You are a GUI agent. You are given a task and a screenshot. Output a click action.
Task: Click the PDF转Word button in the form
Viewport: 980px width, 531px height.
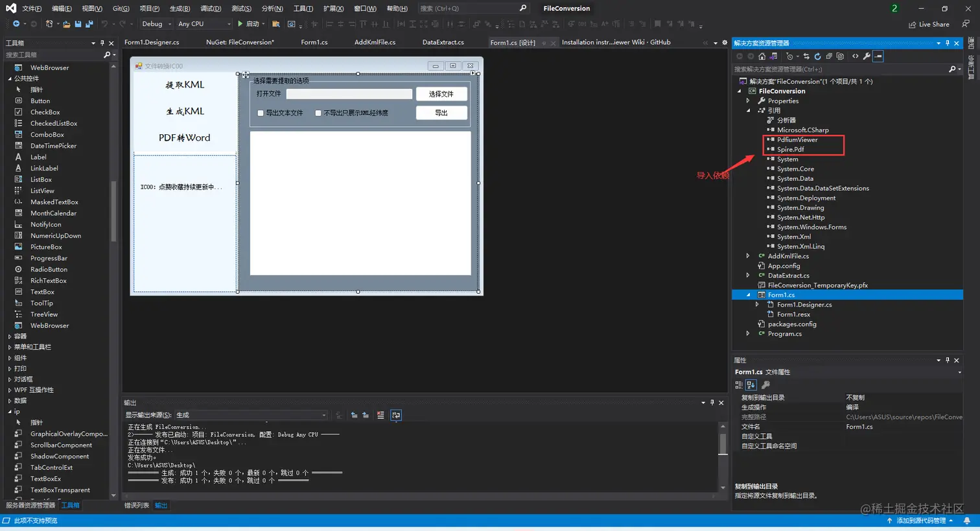185,137
